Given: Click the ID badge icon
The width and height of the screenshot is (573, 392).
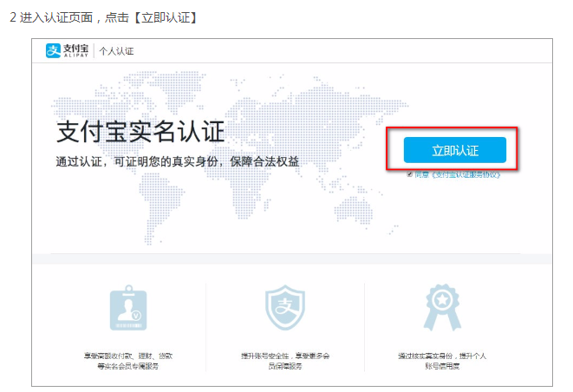Looking at the screenshot, I should [x=128, y=308].
